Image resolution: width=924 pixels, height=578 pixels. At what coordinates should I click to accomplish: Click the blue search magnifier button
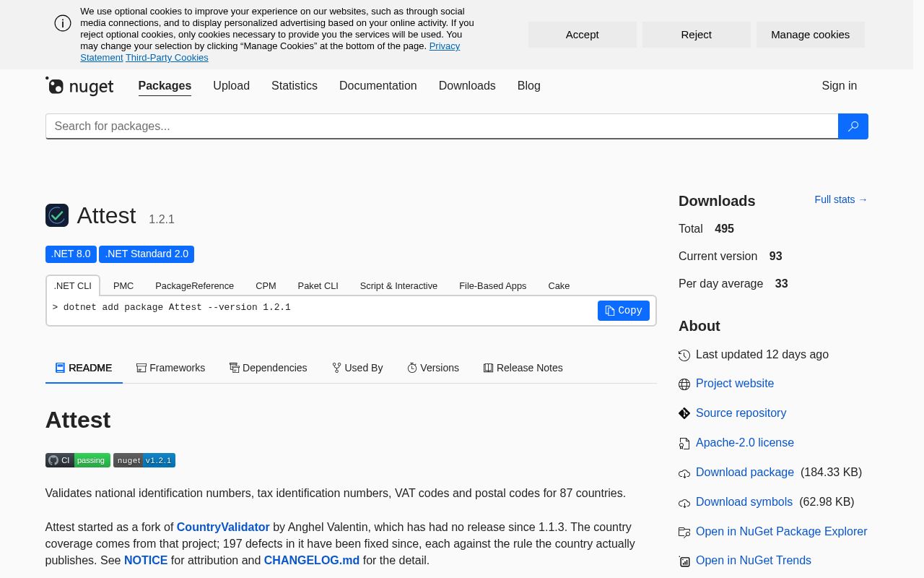(853, 126)
